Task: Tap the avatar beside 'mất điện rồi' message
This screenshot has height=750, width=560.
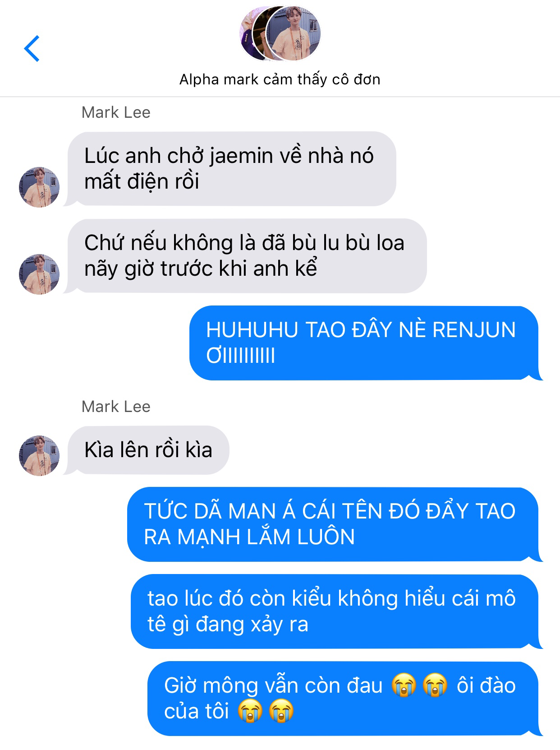Action: coord(39,187)
